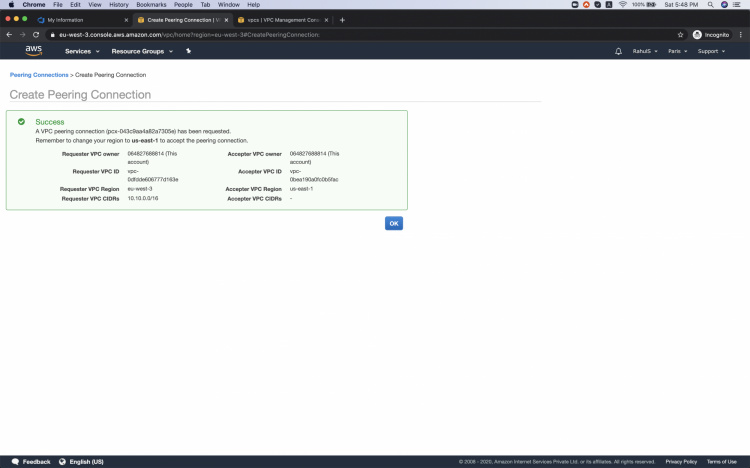
Task: Bookmark this page with the star icon
Action: [681, 34]
